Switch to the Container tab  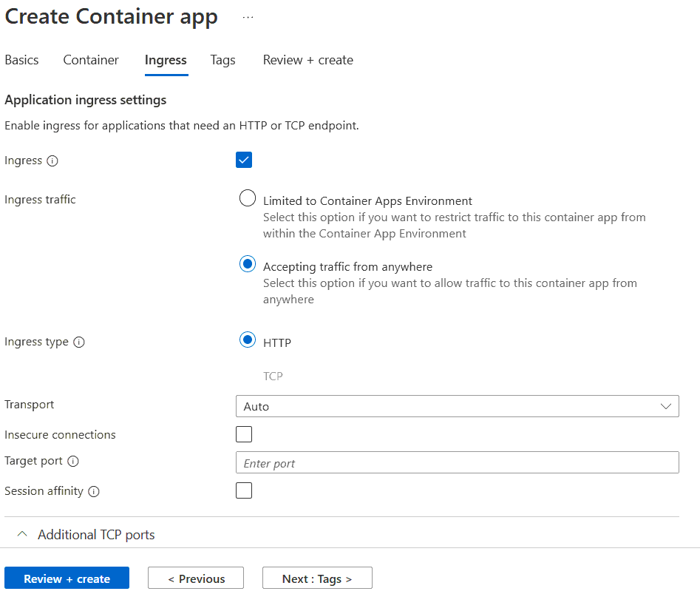(90, 60)
